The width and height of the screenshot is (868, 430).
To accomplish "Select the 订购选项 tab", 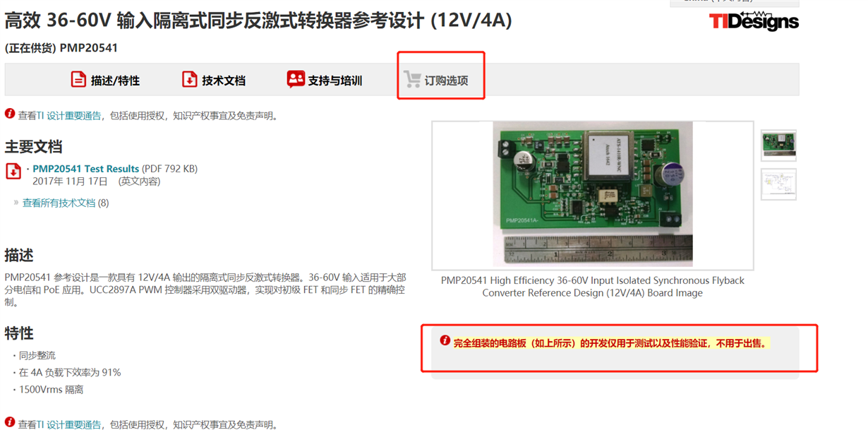I will click(x=435, y=80).
